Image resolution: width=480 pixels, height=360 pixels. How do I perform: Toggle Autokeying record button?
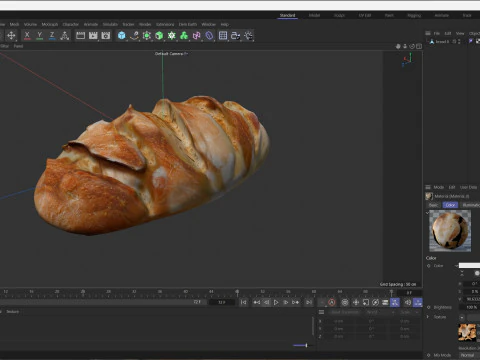[332, 302]
